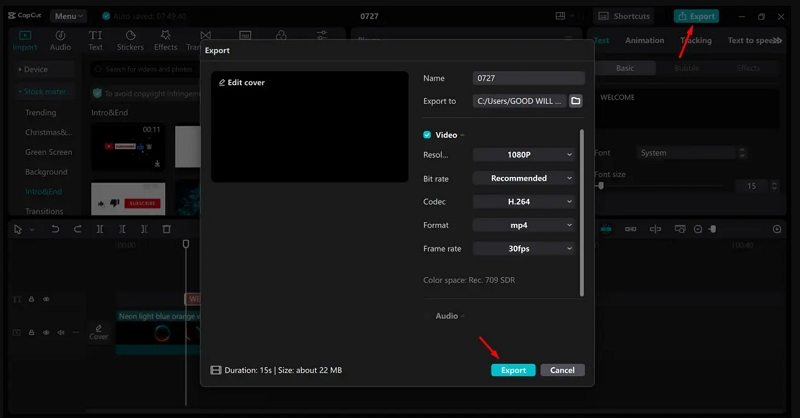
Task: Click the export settings scrollbar
Action: point(582,213)
